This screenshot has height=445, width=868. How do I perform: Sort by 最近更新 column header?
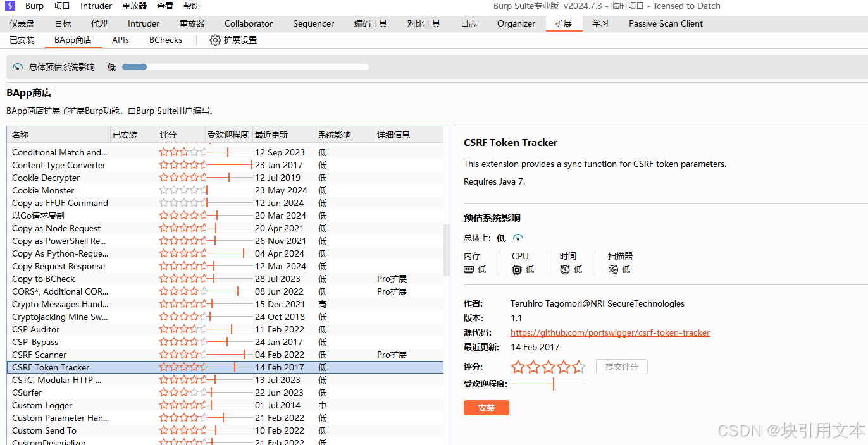284,135
